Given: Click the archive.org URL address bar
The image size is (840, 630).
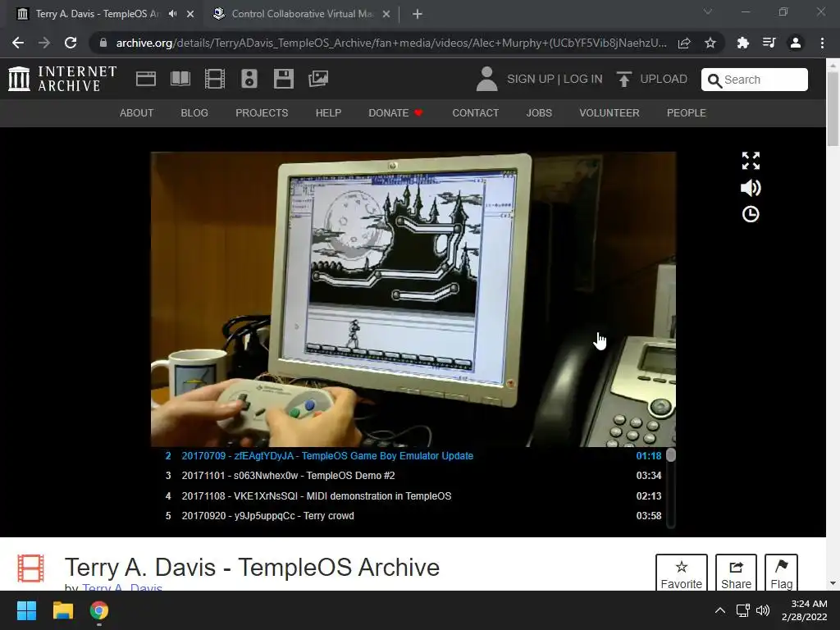Looking at the screenshot, I should pos(391,43).
